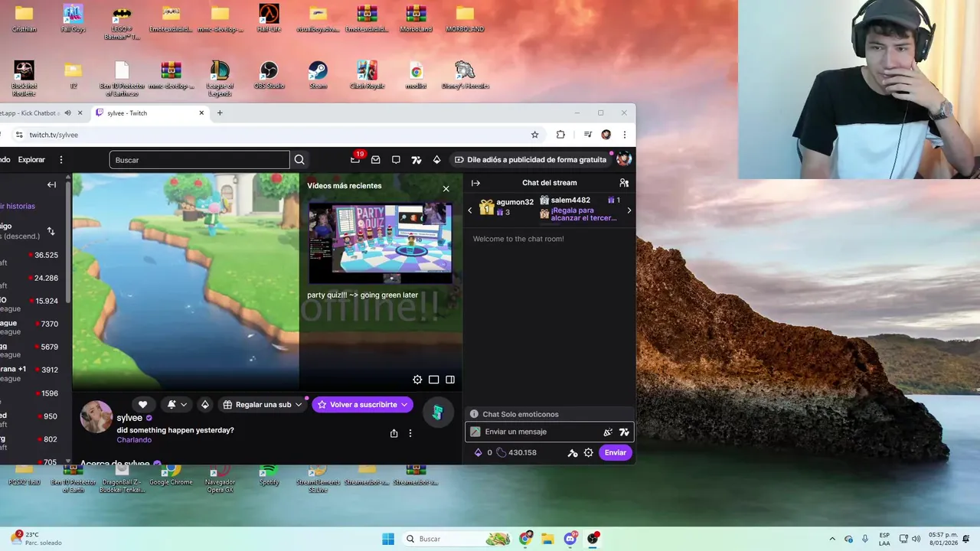The height and width of the screenshot is (551, 980).
Task: Click Dile adiós a publicidad de forma gratuita
Action: (x=531, y=160)
